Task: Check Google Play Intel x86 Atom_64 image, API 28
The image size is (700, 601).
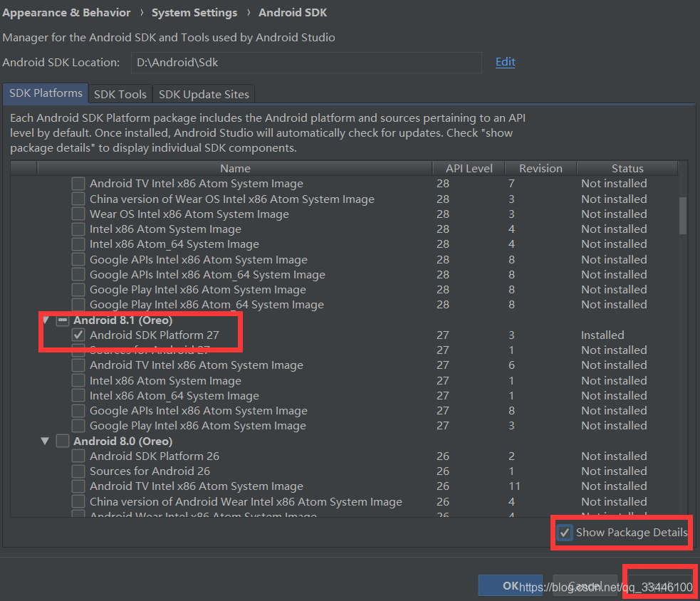Action: tap(78, 305)
